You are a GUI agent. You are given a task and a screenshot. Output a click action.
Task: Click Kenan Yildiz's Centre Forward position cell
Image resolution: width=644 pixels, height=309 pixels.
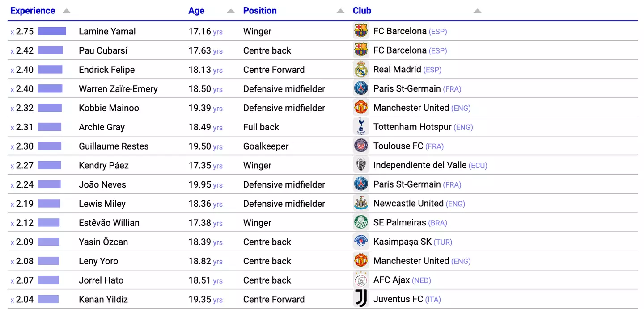pyautogui.click(x=274, y=299)
